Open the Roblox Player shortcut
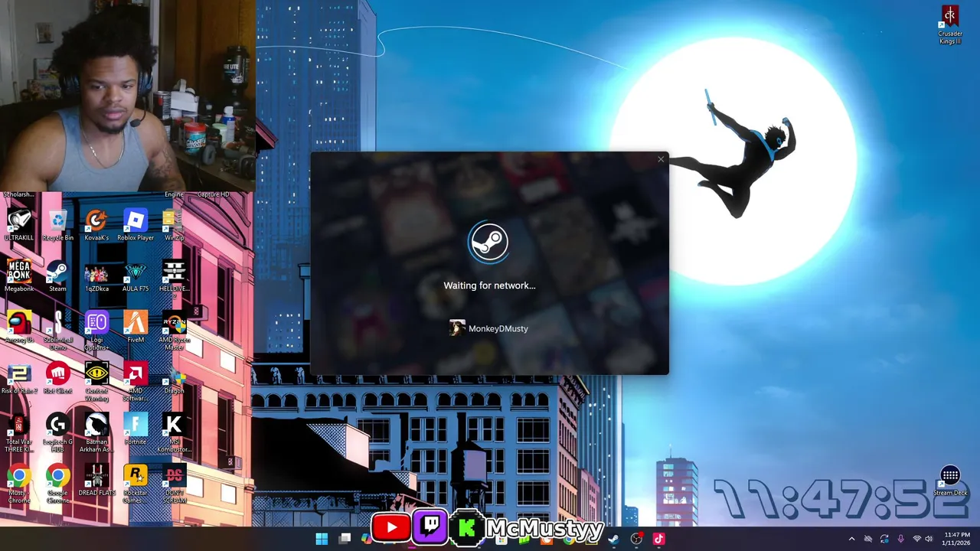Image resolution: width=980 pixels, height=551 pixels. [x=136, y=226]
